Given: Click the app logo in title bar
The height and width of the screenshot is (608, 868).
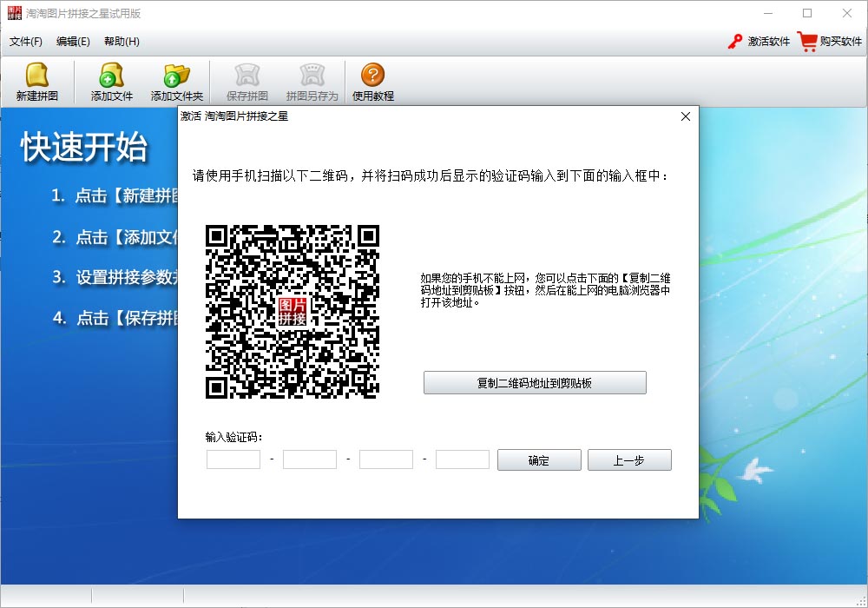Looking at the screenshot, I should tap(15, 13).
